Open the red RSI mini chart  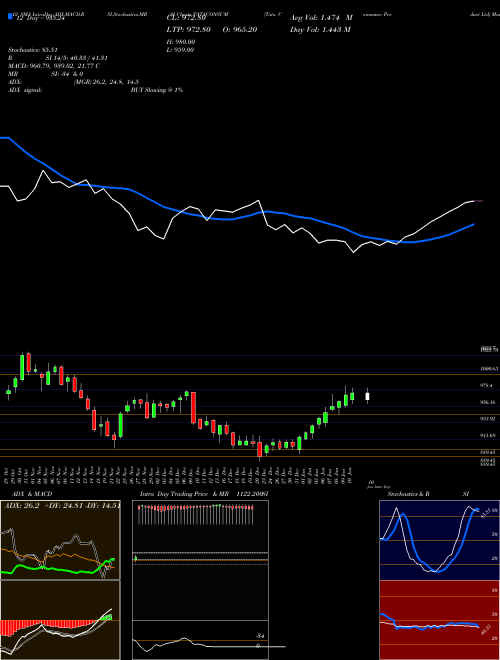pos(439,620)
